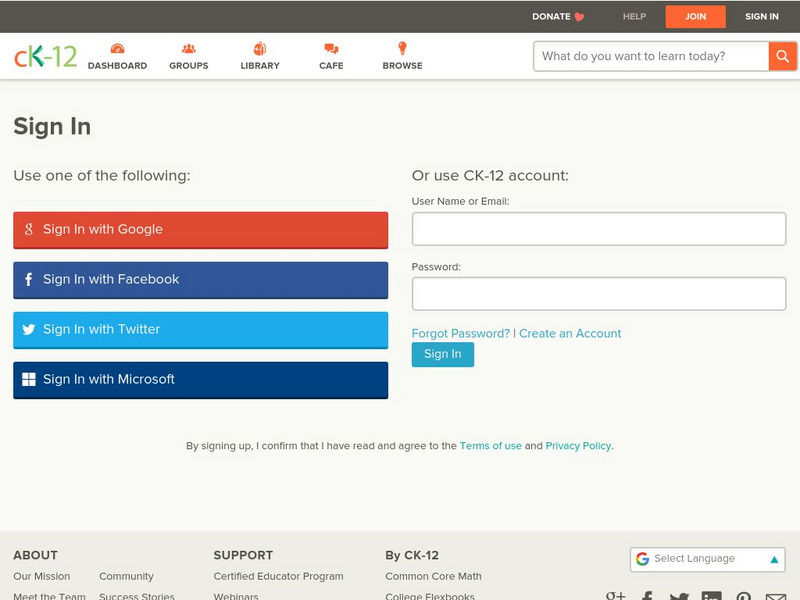Click the Microsoft windows logo on the sign-in button
Viewport: 800px width, 600px height.
(29, 380)
